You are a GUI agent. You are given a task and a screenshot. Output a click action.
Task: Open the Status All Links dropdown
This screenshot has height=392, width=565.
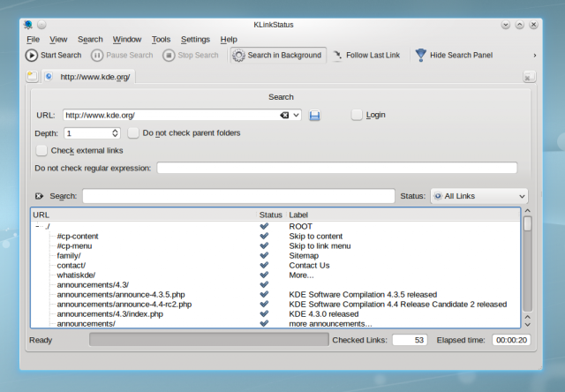pos(478,196)
